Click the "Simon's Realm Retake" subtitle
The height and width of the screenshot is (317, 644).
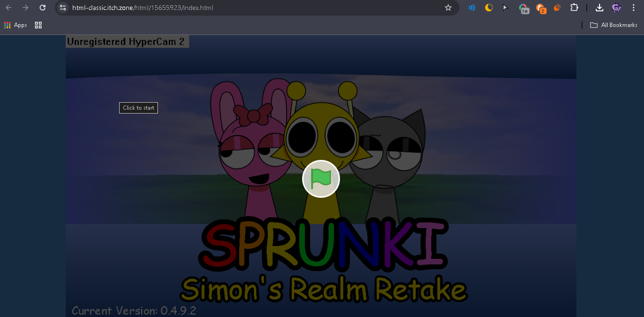click(323, 289)
